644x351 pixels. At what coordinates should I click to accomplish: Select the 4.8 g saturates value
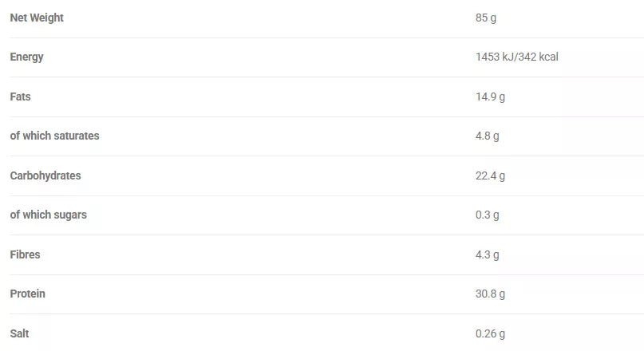[x=487, y=136]
